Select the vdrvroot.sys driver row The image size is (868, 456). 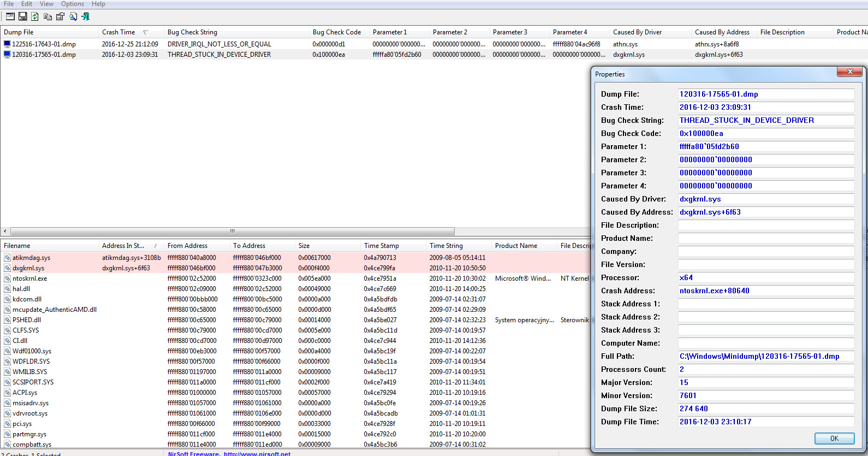(295, 413)
